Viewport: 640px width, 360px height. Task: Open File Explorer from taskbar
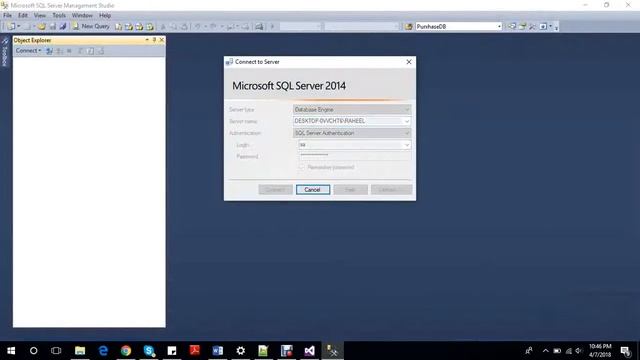pyautogui.click(x=80, y=351)
